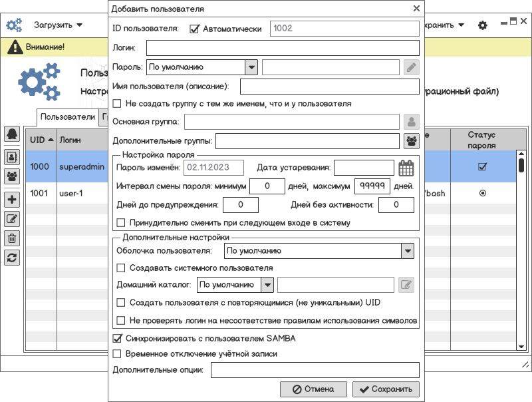This screenshot has width=532, height=402.
Task: Sort table by UID column header
Action: click(41, 140)
